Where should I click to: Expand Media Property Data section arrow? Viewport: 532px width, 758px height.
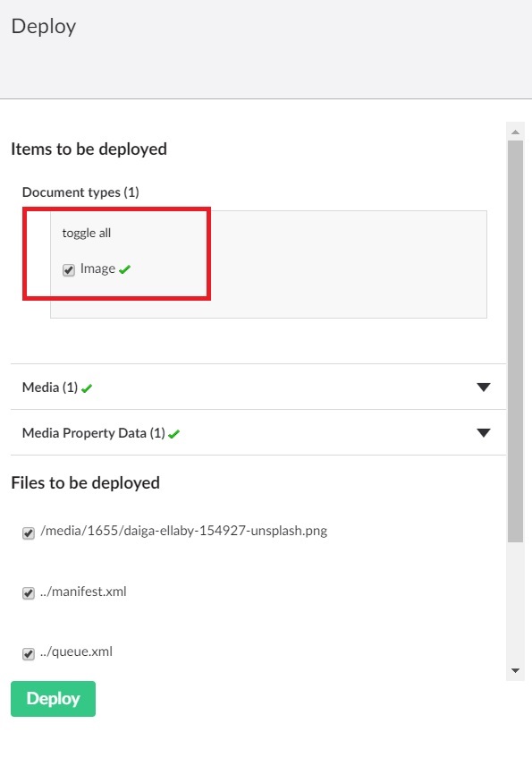pyautogui.click(x=483, y=432)
